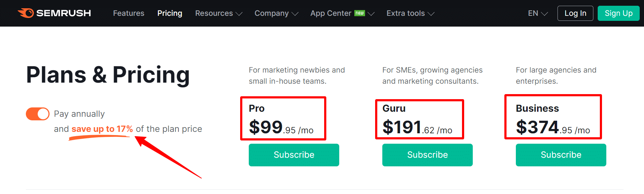This screenshot has width=644, height=194.
Task: Open the EN language selector
Action: point(538,13)
